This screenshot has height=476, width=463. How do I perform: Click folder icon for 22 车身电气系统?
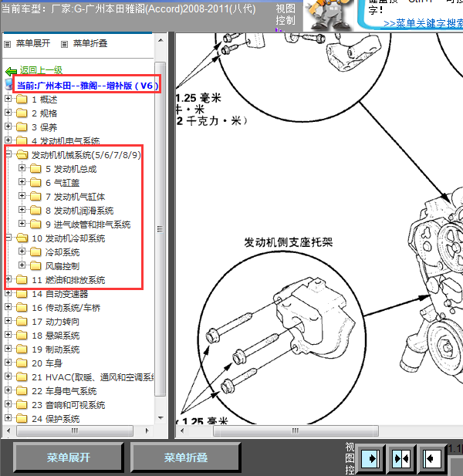point(22,391)
